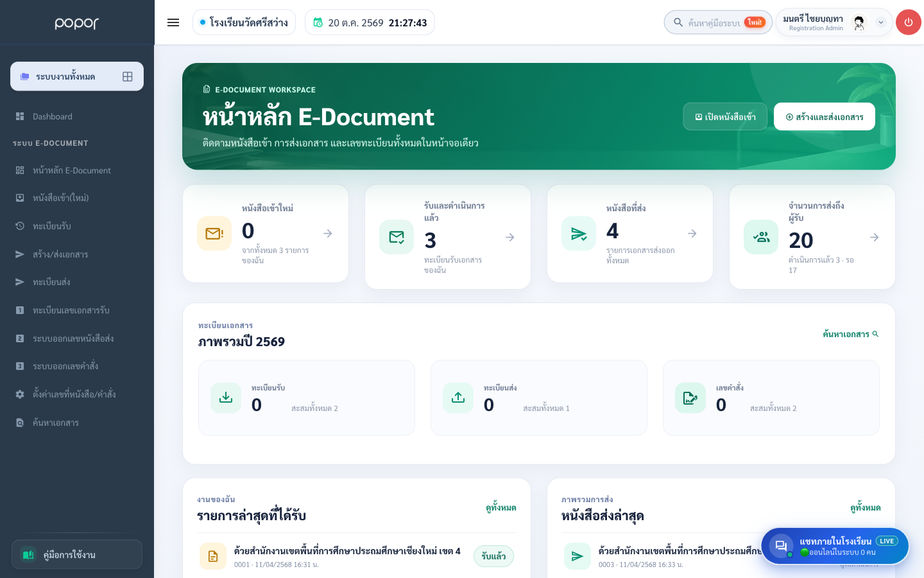Go to Dashboard in the sidebar
The height and width of the screenshot is (578, 924).
[77, 116]
